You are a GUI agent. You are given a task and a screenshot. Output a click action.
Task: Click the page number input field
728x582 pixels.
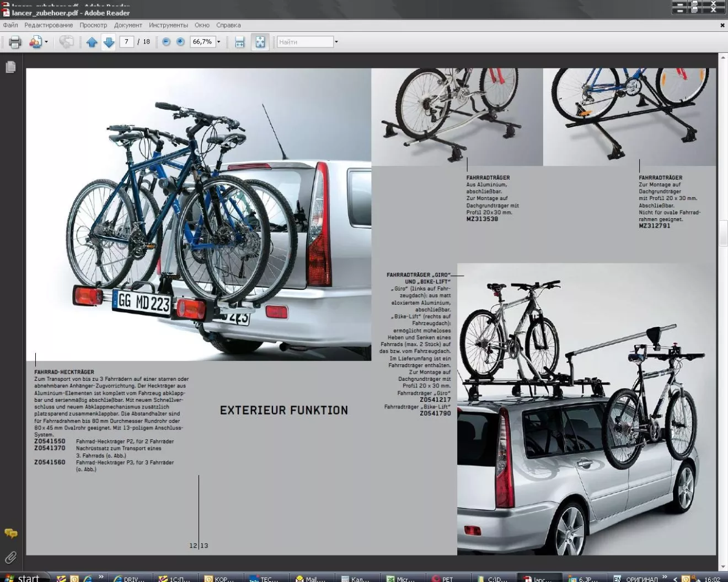pyautogui.click(x=126, y=42)
